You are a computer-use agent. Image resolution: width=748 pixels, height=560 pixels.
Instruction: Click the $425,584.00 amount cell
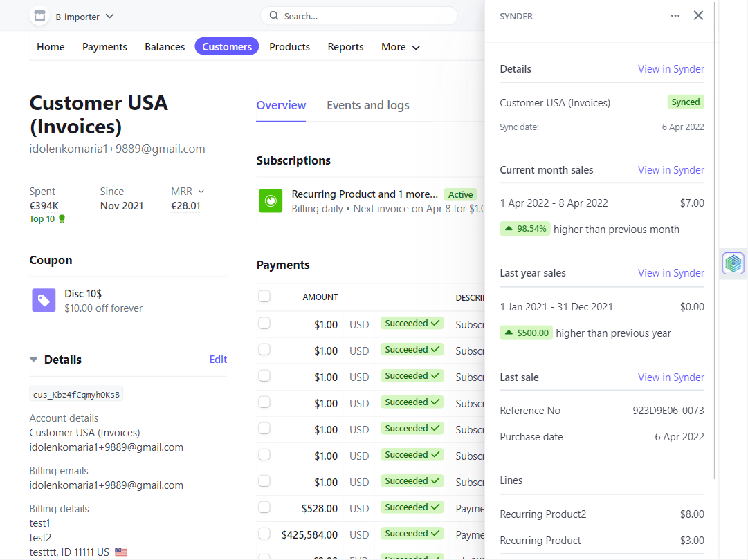[309, 534]
